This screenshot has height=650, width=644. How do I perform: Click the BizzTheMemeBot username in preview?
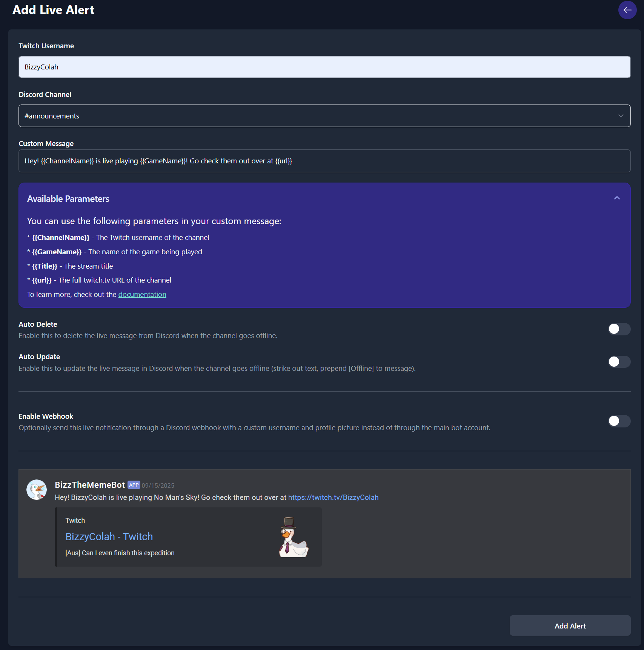(90, 485)
